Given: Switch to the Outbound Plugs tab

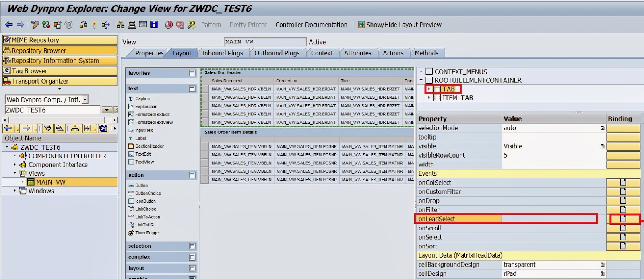Looking at the screenshot, I should 277,53.
